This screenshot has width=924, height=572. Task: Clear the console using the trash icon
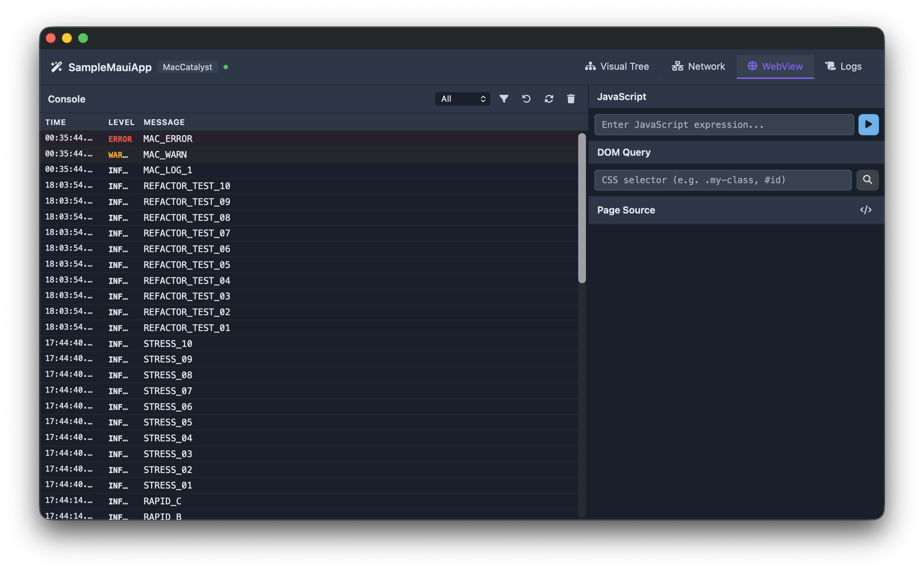click(571, 99)
